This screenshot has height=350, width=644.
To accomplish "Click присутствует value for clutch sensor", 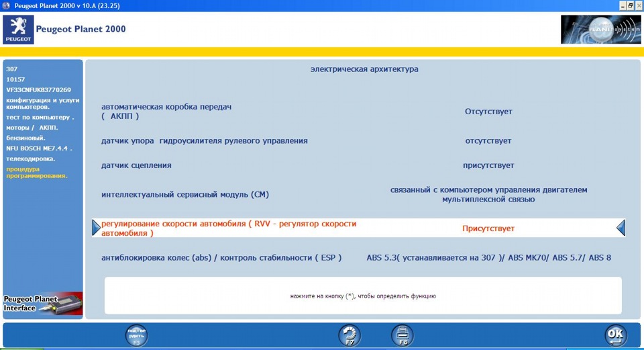I will click(x=488, y=165).
